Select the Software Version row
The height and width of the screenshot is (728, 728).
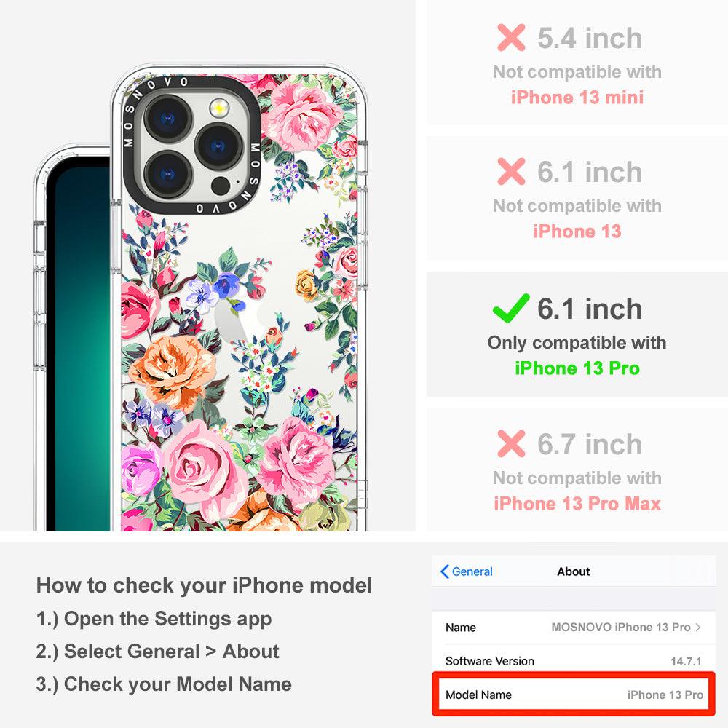pos(574,661)
